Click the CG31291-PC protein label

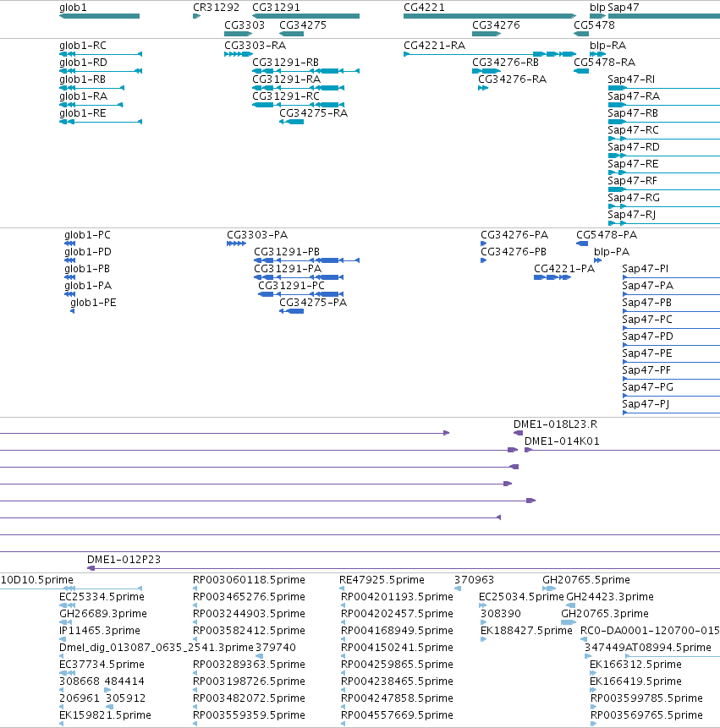coord(291,286)
